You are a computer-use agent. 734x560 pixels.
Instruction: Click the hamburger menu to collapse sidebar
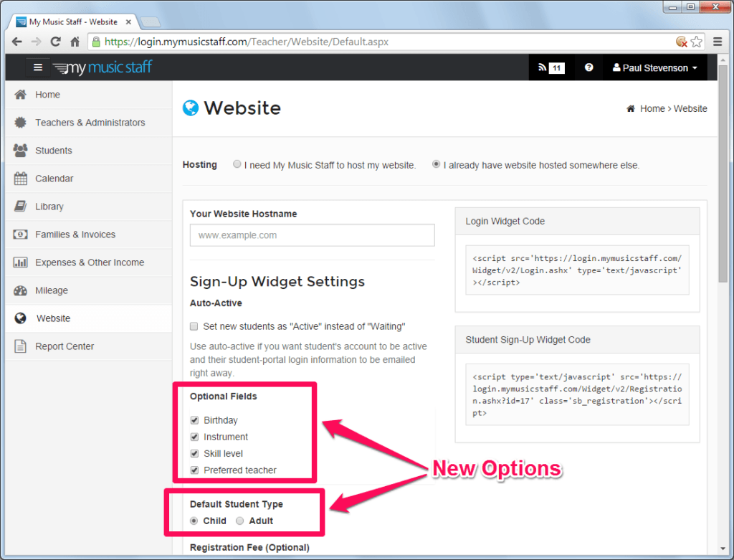[x=38, y=67]
